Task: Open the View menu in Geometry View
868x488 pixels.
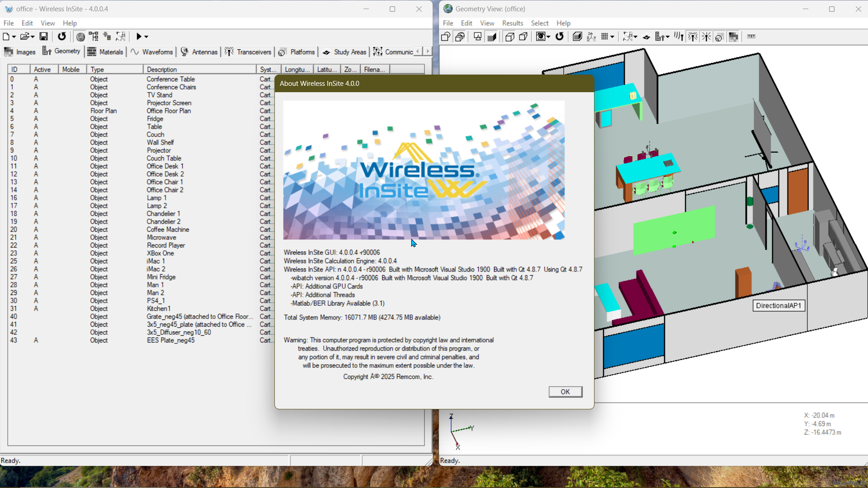Action: pos(487,23)
